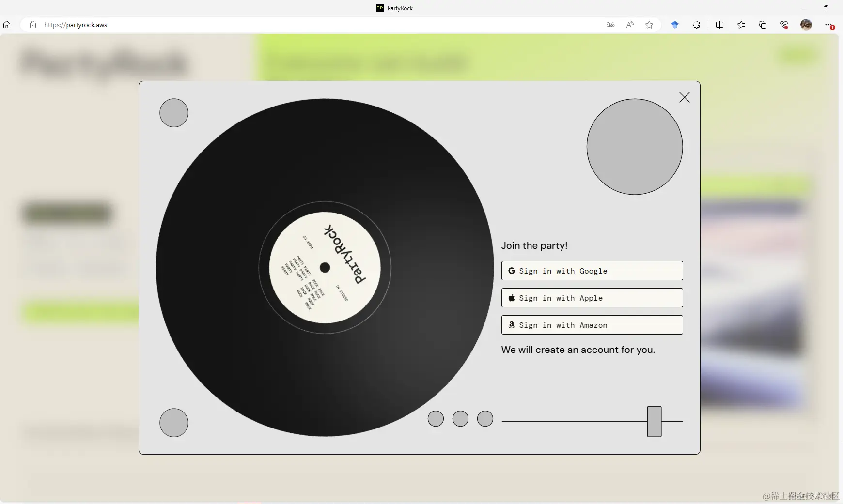
Task: Click the browser home icon
Action: point(7,25)
